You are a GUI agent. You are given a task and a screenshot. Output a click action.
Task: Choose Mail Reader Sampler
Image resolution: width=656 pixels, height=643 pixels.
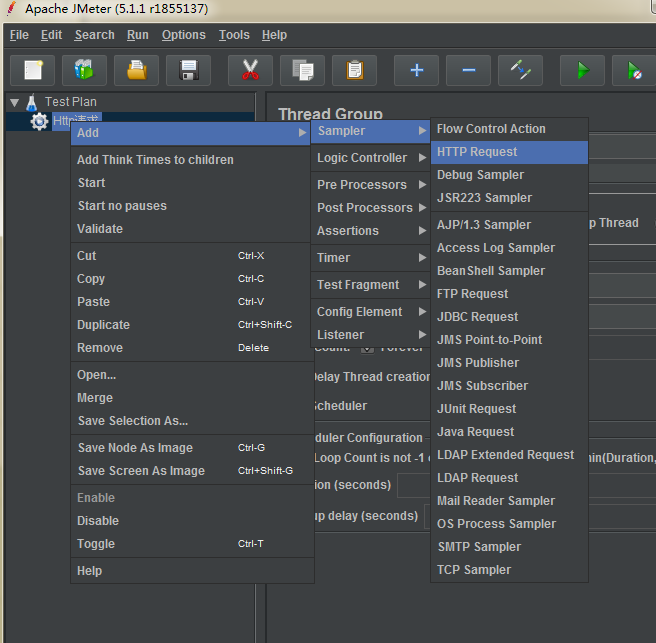[x=509, y=501]
